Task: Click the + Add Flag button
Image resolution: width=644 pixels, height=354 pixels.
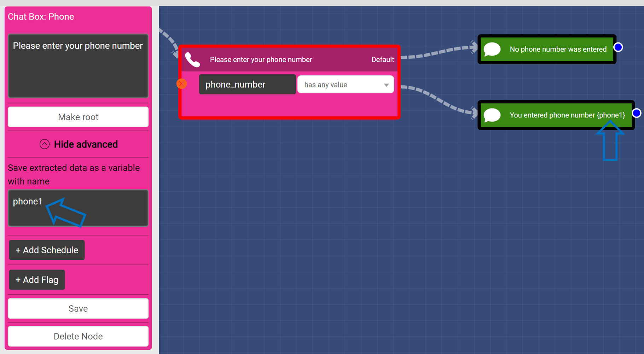Action: click(37, 280)
